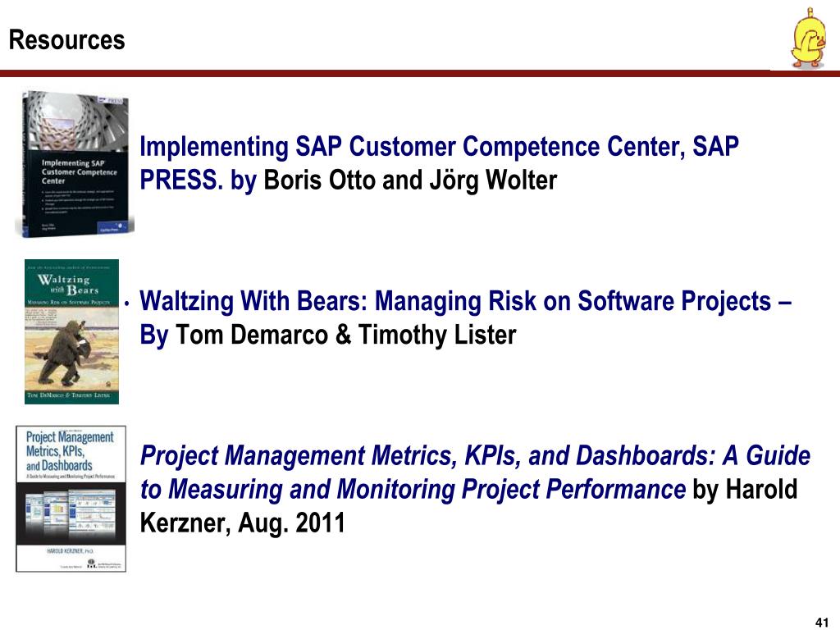Click the author names Tom Demarco & Timothy Lister

346,335
